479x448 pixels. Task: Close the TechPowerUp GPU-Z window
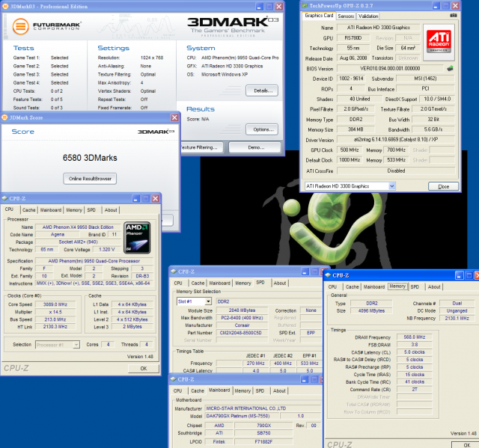click(455, 5)
